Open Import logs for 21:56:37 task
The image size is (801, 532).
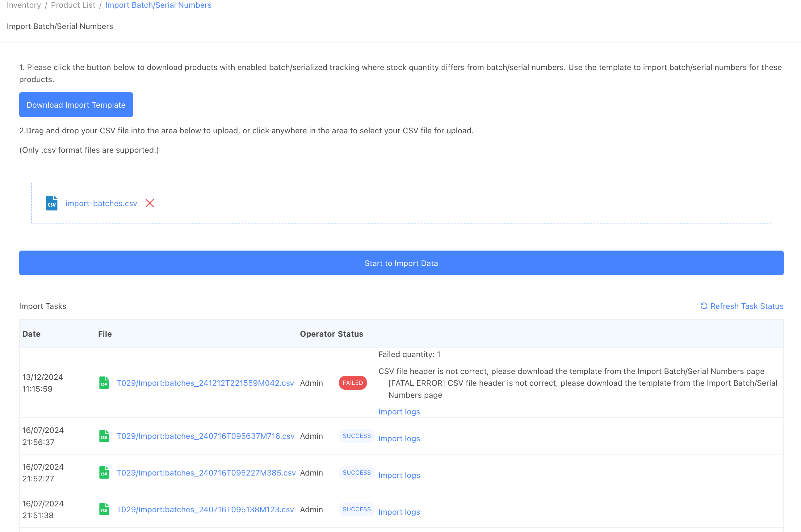(x=399, y=438)
